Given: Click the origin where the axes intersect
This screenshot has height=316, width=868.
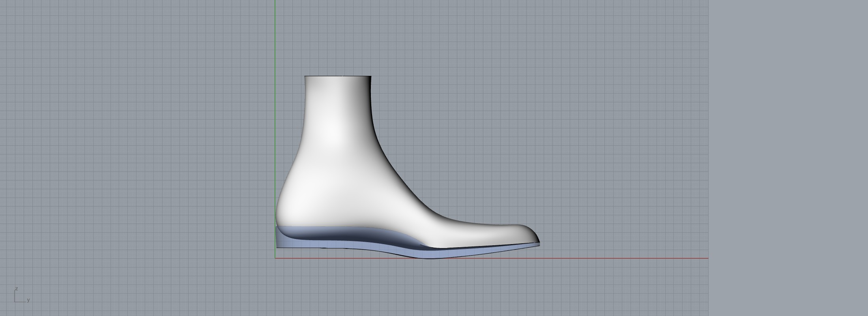Looking at the screenshot, I should coord(275,258).
